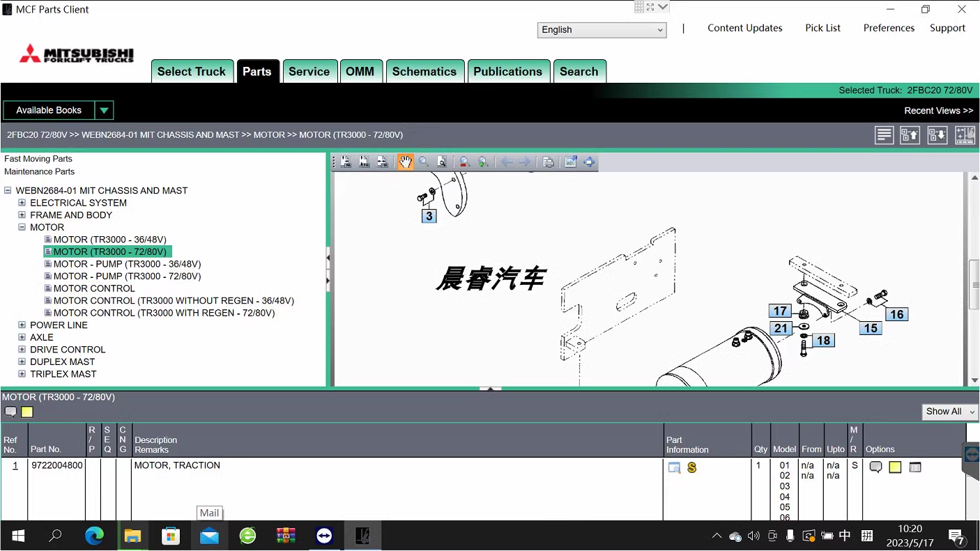980x551 pixels.
Task: Open the Pick List link
Action: [823, 28]
